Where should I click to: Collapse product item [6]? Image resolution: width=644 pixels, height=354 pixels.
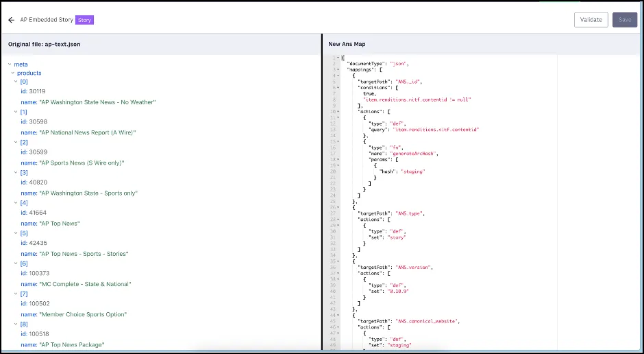coord(16,263)
